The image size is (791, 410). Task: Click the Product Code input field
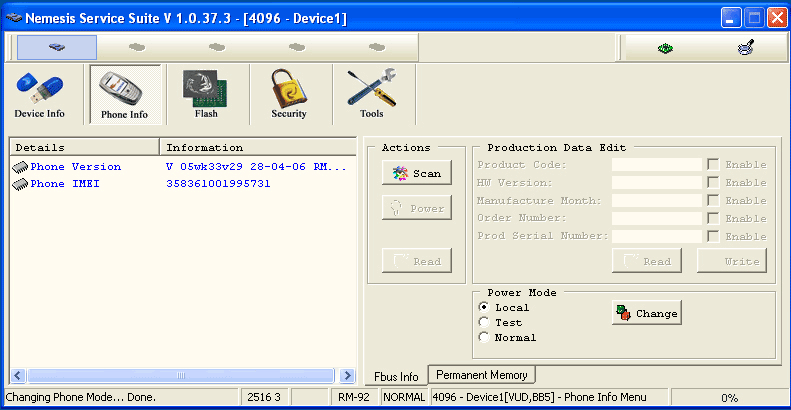click(x=657, y=164)
